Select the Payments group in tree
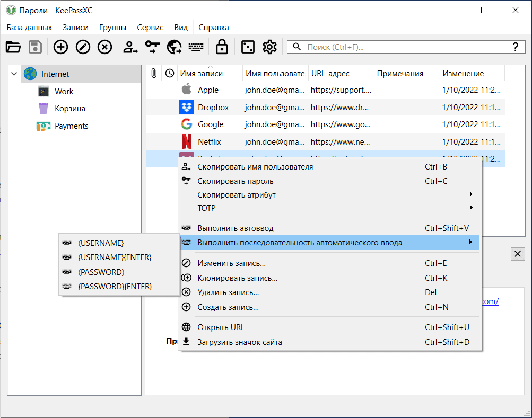 tap(71, 126)
